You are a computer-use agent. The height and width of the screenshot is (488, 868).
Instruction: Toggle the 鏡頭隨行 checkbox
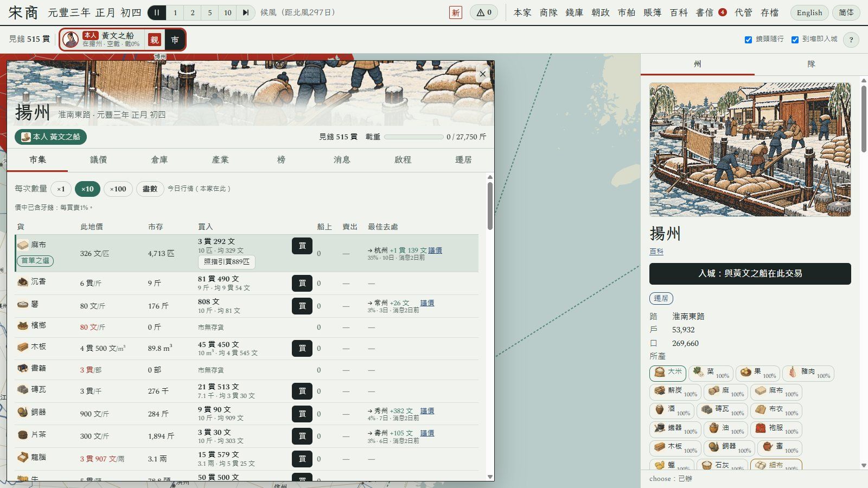748,40
